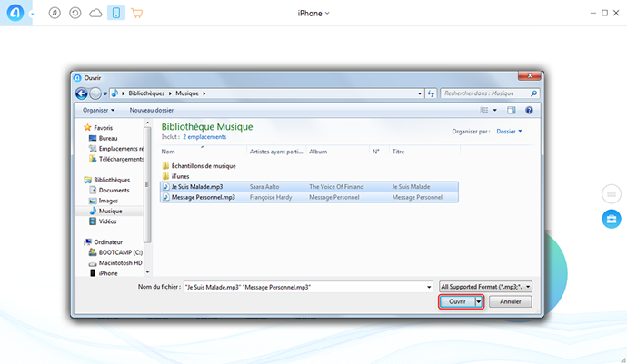Select Emplacements récents in the navigation pane
627x364 pixels.
[x=116, y=149]
